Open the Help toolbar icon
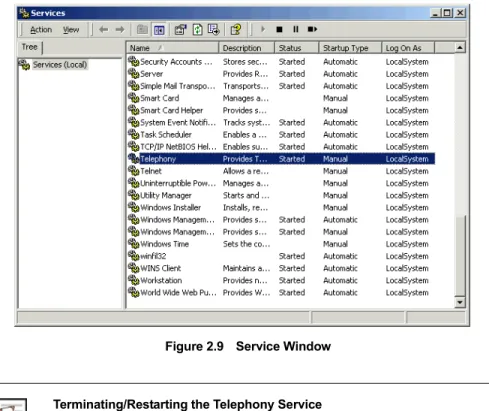Image resolution: width=489 pixels, height=411 pixels. point(236,30)
